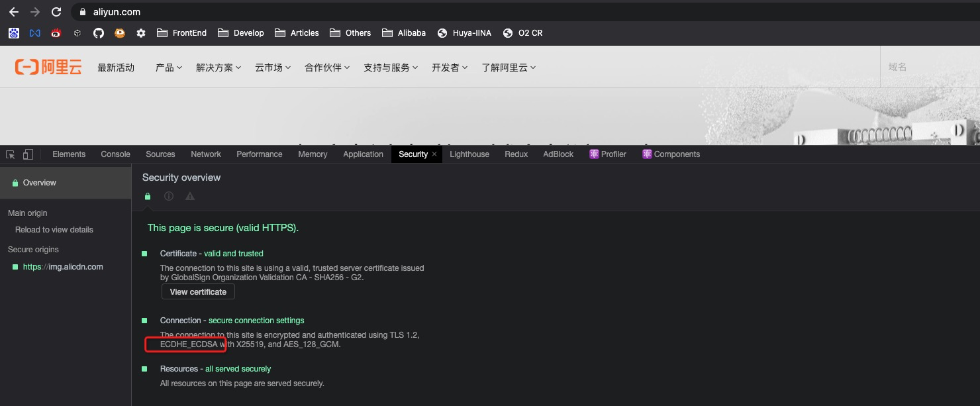The image size is (980, 406).
Task: Open the gear settings bookmark icon
Action: tap(141, 32)
